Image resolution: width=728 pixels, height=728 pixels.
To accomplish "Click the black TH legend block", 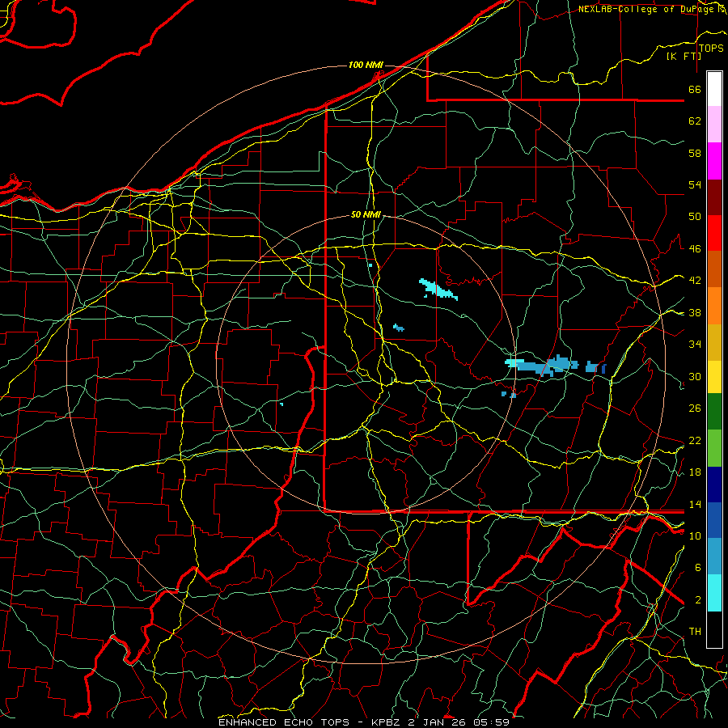I will click(x=714, y=629).
